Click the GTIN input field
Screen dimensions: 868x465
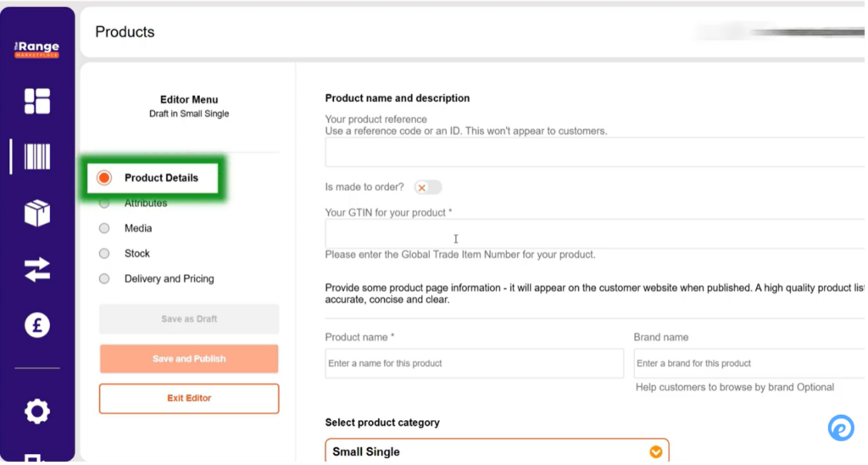593,235
